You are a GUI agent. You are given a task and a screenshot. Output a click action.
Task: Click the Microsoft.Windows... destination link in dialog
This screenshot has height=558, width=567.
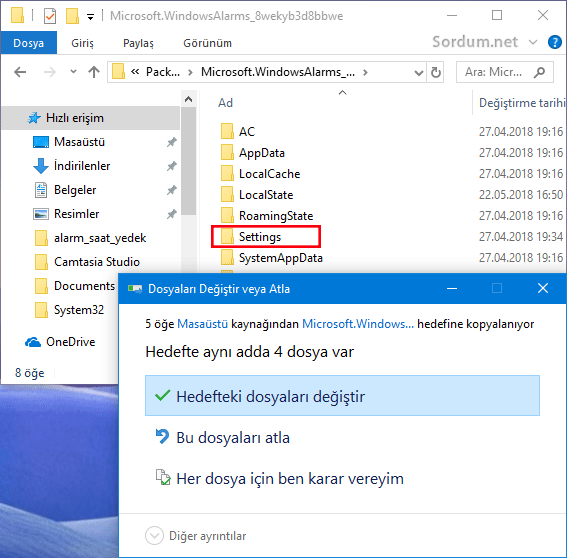point(358,324)
